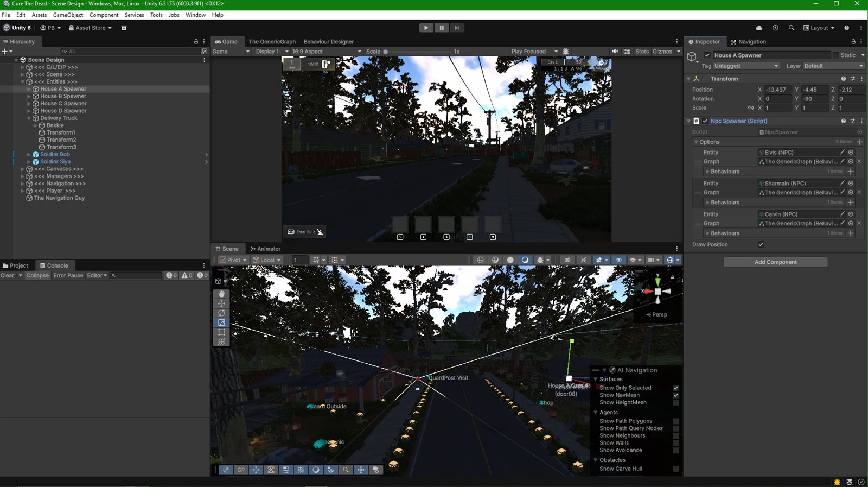Select the Move tool in Scene toolbar

221,303
